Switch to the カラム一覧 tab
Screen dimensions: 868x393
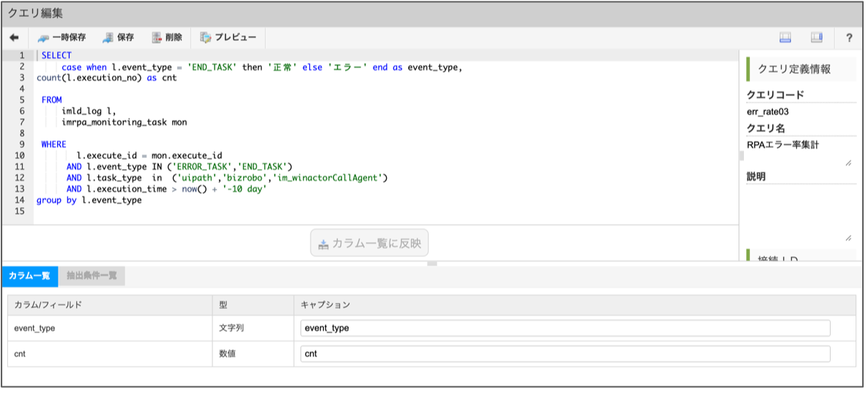pyautogui.click(x=29, y=276)
